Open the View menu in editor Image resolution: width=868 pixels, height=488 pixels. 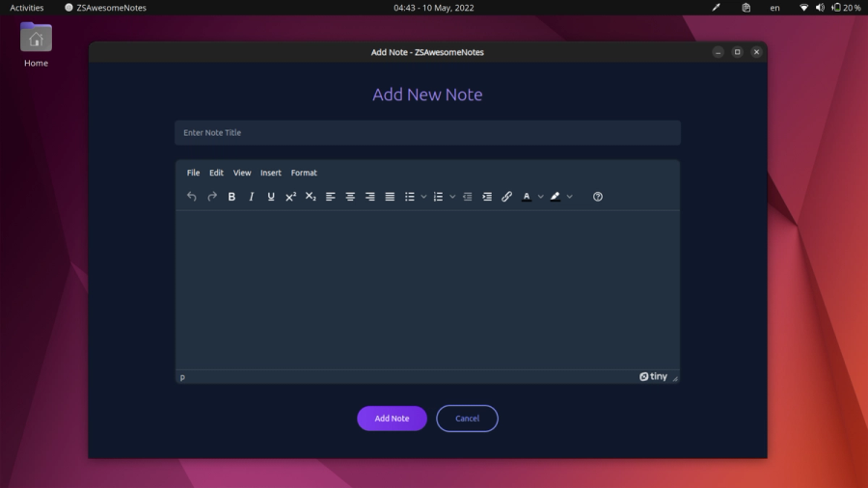tap(242, 173)
